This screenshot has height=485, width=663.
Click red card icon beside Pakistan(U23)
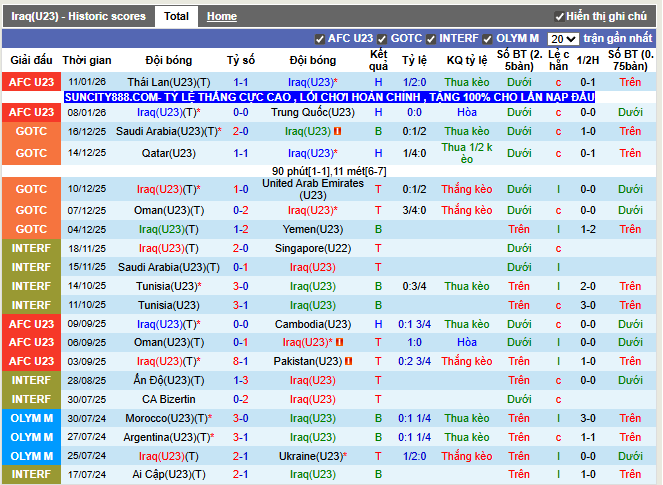pos(348,362)
